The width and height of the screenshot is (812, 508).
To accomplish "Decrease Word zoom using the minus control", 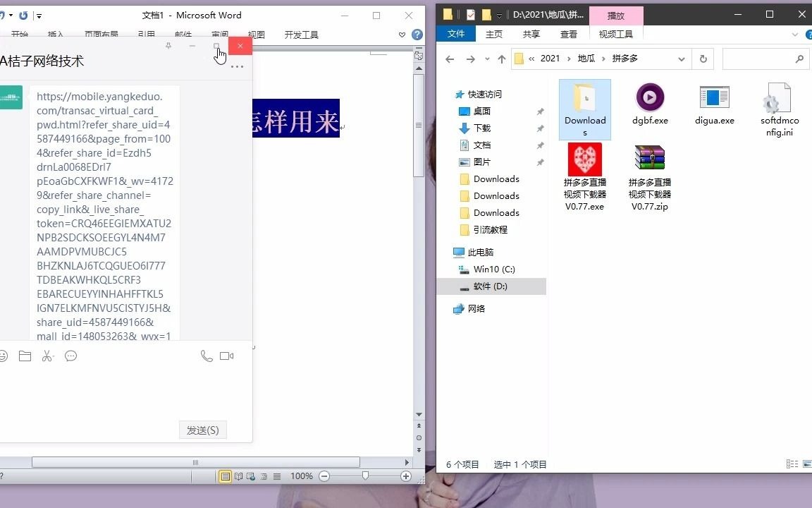I will [324, 476].
